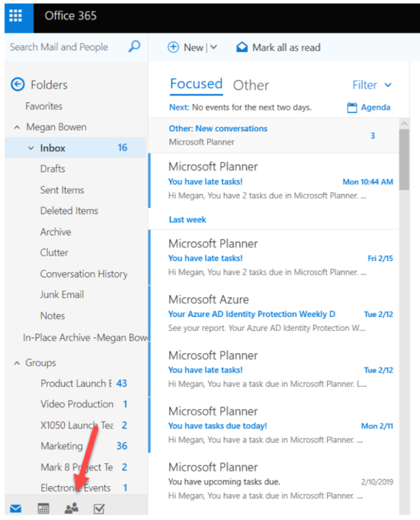This screenshot has height=520, width=420.
Task: Open the Electronic Events group
Action: (x=76, y=488)
